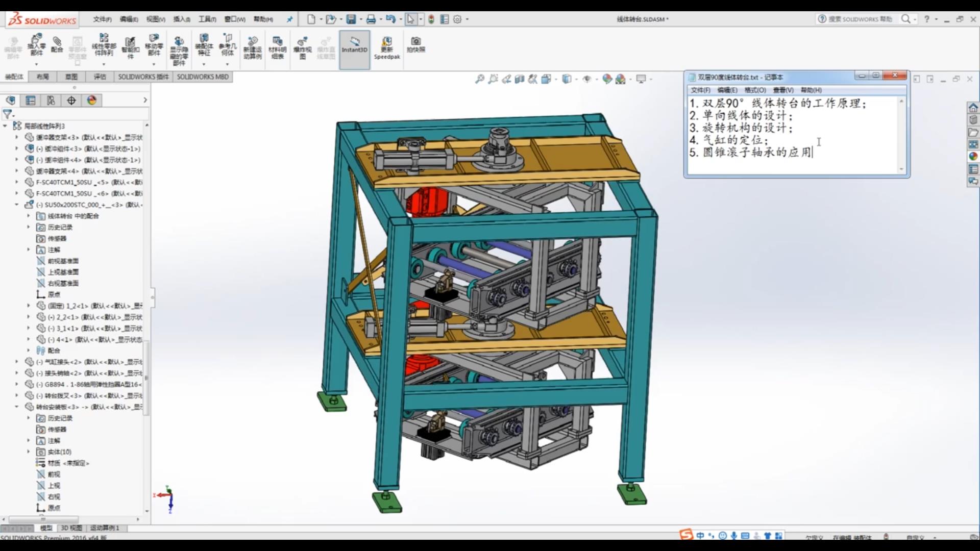Switch to FeatureManager design tree tab
Screen dimensions: 980x551
11,101
